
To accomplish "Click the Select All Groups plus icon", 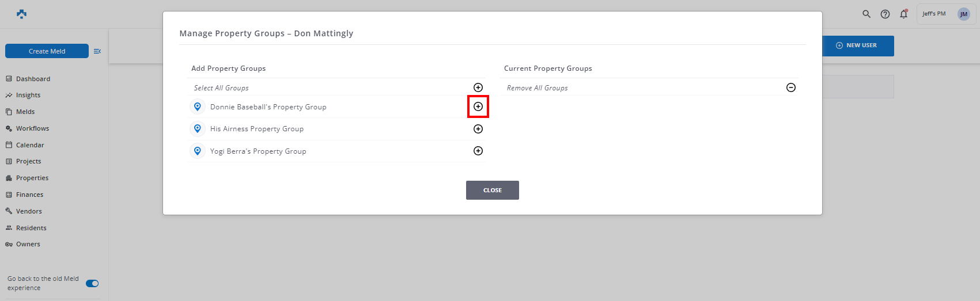I will click(x=478, y=87).
